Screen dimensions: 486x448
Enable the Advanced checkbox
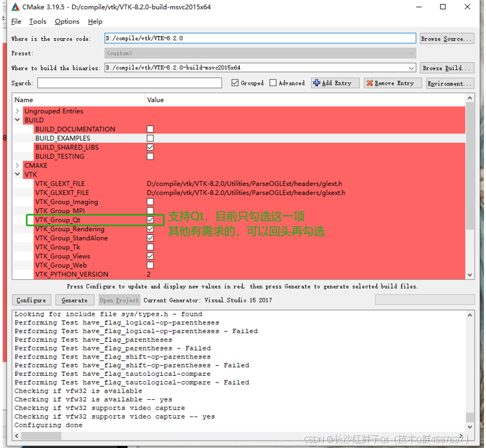273,83
